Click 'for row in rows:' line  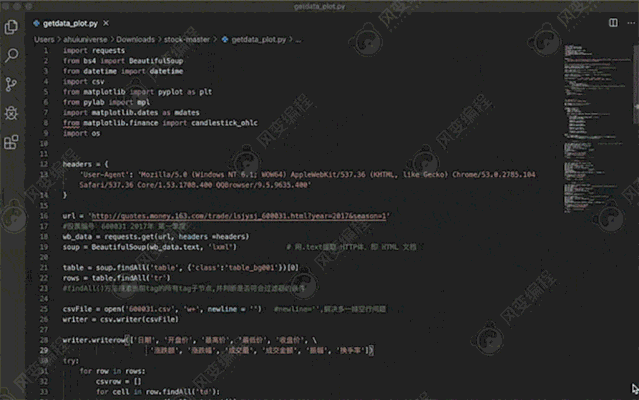pos(112,371)
